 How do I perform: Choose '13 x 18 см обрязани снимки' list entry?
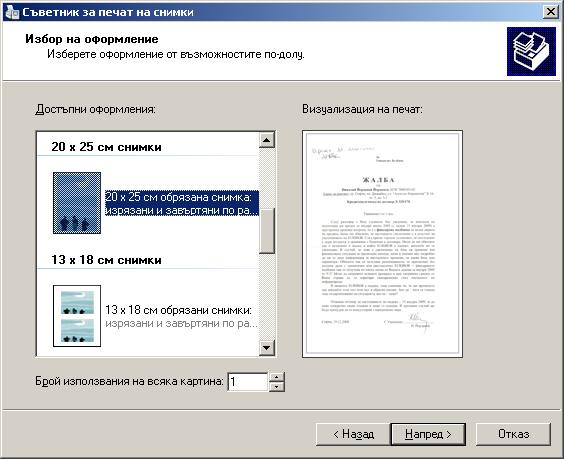[182, 317]
